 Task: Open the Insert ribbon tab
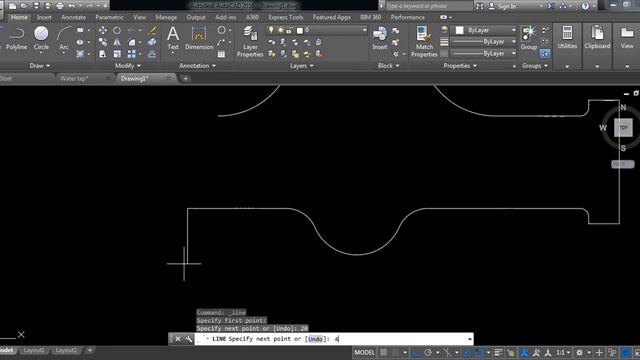[x=44, y=17]
